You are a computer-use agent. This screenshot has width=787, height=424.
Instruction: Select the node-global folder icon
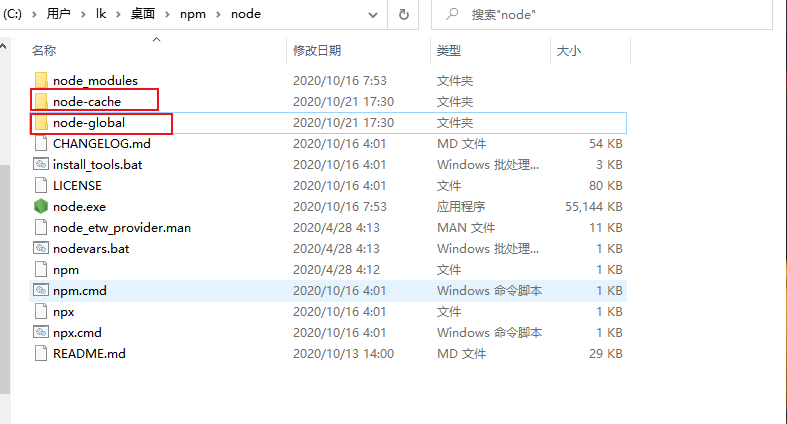pos(41,122)
